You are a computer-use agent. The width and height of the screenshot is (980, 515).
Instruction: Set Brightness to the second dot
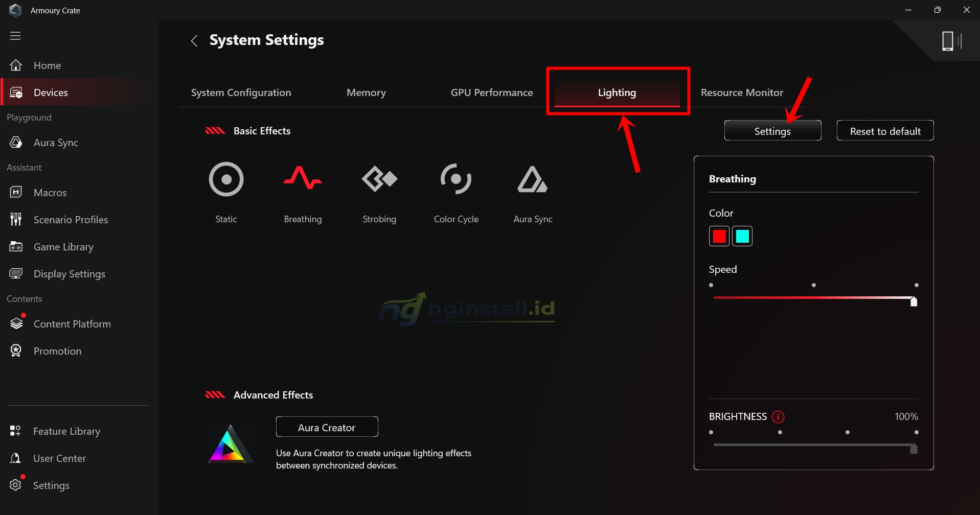(x=780, y=432)
